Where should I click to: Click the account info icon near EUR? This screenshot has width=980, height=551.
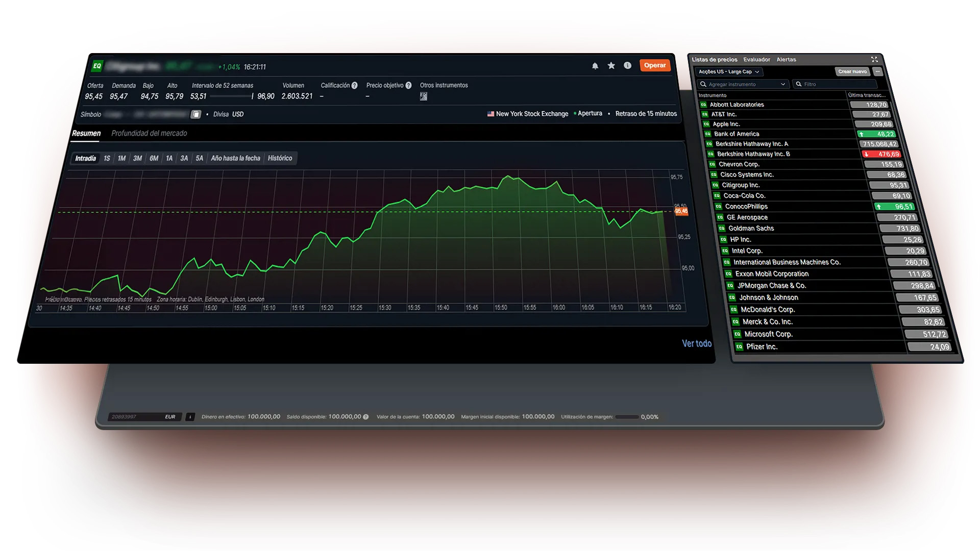190,417
